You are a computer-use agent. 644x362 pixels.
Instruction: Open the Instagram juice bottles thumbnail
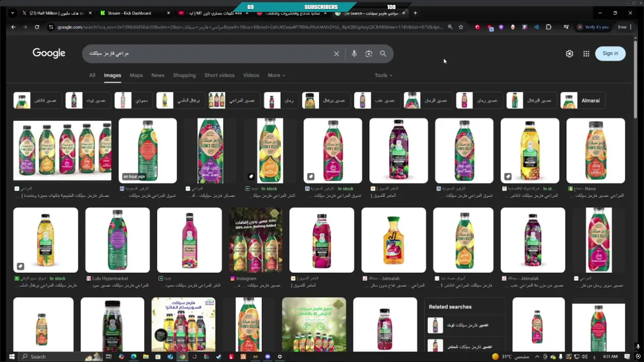[x=256, y=240]
